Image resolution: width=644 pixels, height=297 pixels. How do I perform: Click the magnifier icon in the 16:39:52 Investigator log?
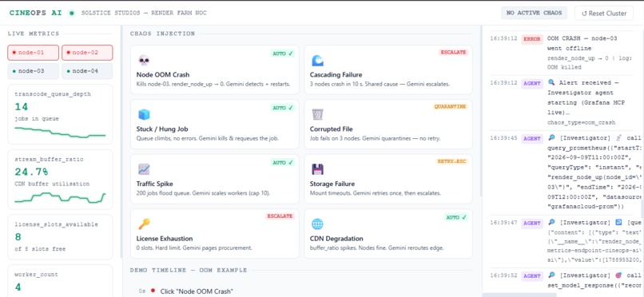pos(551,275)
